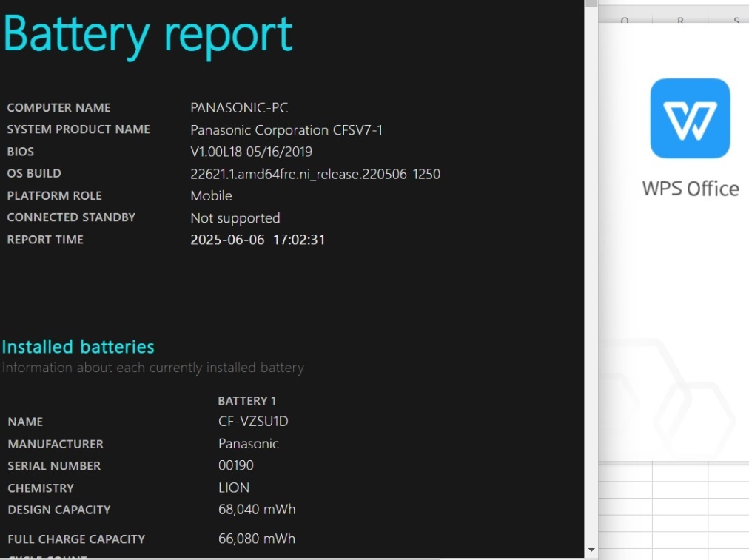Click the scroll down arrow of battery report
Viewport: 749px width, 560px height.
[591, 550]
